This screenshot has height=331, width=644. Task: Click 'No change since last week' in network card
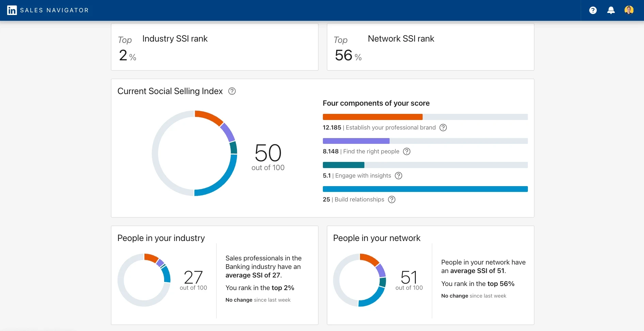click(x=474, y=296)
